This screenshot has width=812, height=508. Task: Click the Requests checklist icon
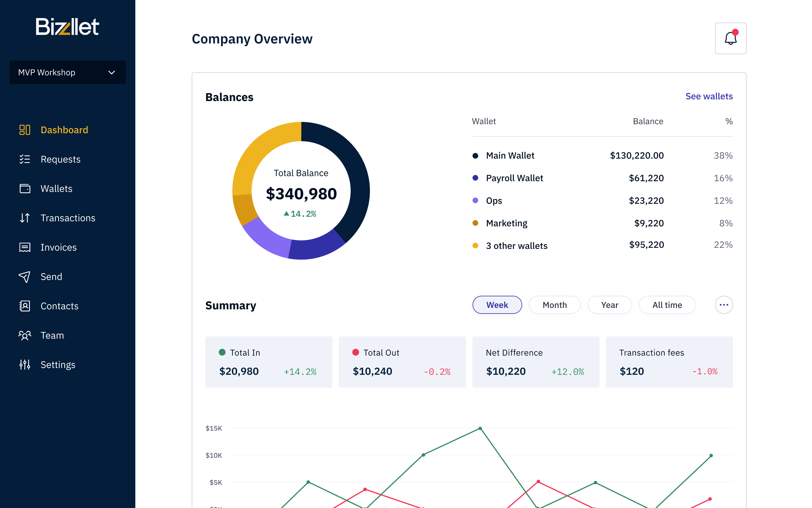point(25,159)
